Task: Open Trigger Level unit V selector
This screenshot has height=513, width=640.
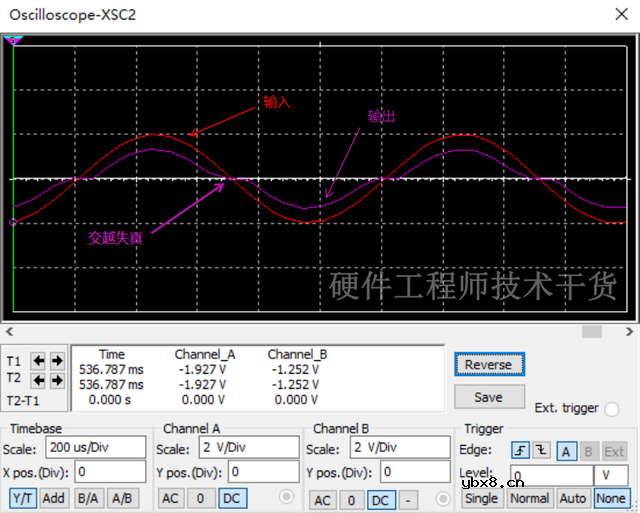Action: (x=610, y=475)
